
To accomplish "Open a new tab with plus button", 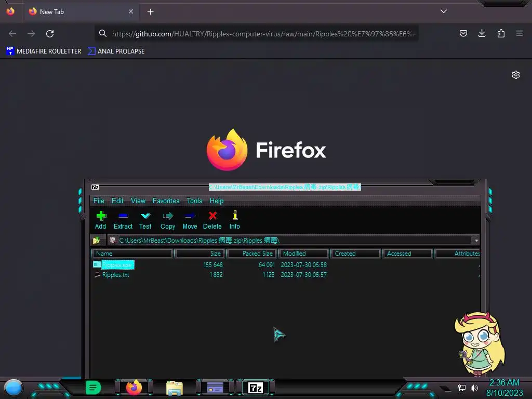I will click(x=150, y=12).
